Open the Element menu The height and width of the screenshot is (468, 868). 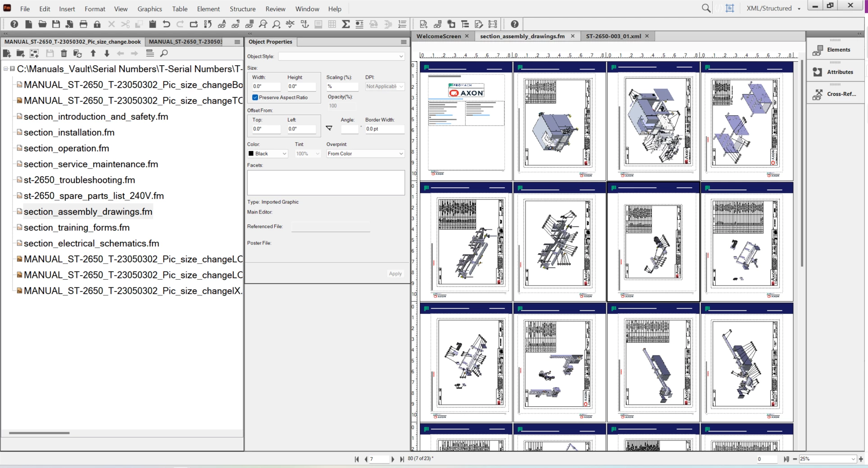208,9
